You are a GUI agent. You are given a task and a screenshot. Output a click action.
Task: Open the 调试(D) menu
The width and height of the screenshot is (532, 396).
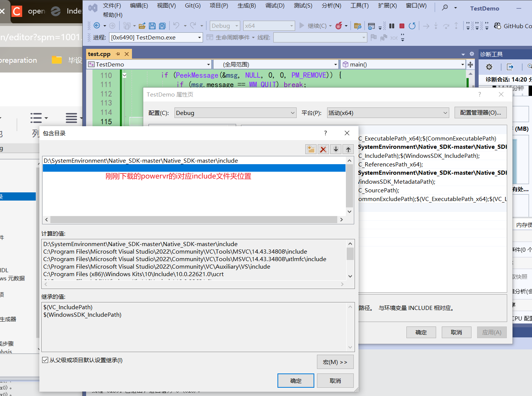pyautogui.click(x=275, y=6)
